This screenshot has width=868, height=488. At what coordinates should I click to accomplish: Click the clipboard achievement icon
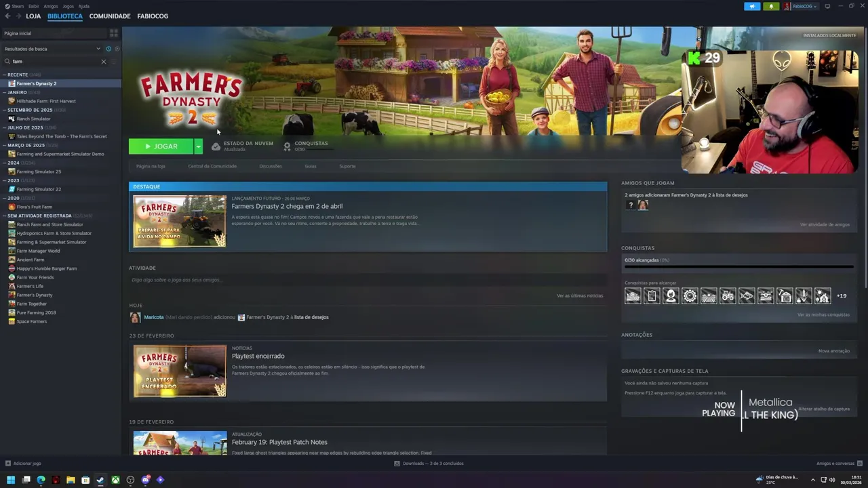tap(652, 296)
